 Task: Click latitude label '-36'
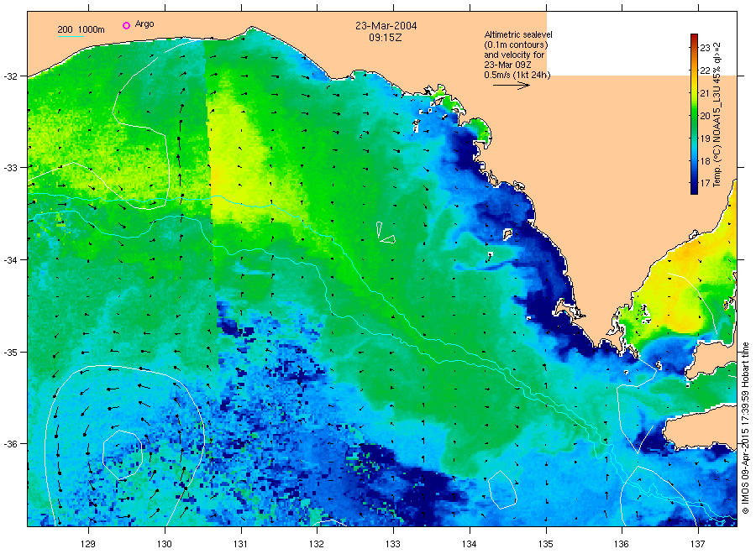[10, 443]
